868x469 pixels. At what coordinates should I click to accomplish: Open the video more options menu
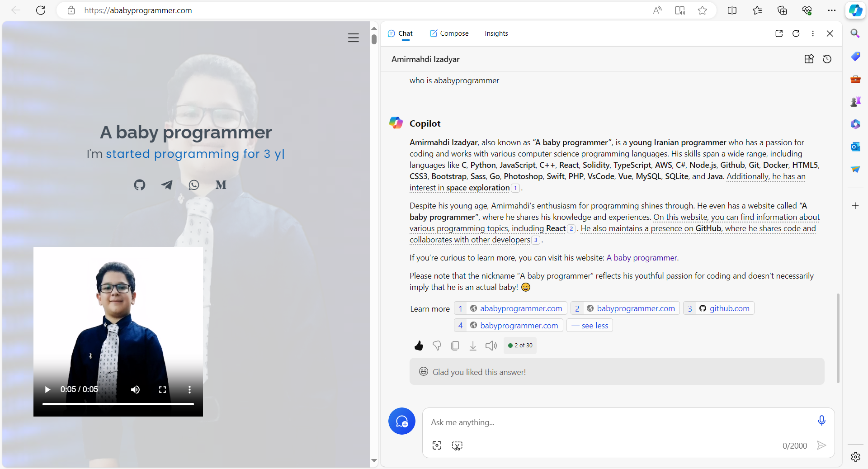pos(189,389)
